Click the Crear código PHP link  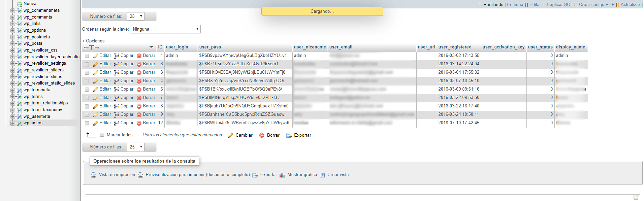click(597, 4)
